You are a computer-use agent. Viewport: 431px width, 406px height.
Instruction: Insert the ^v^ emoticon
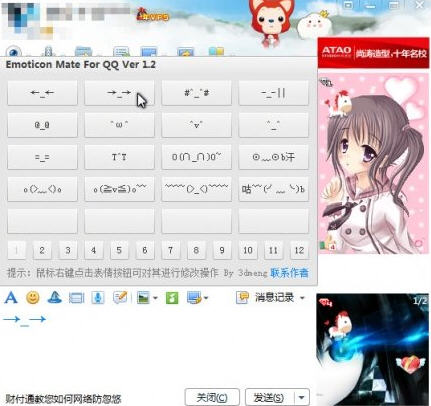(x=197, y=125)
